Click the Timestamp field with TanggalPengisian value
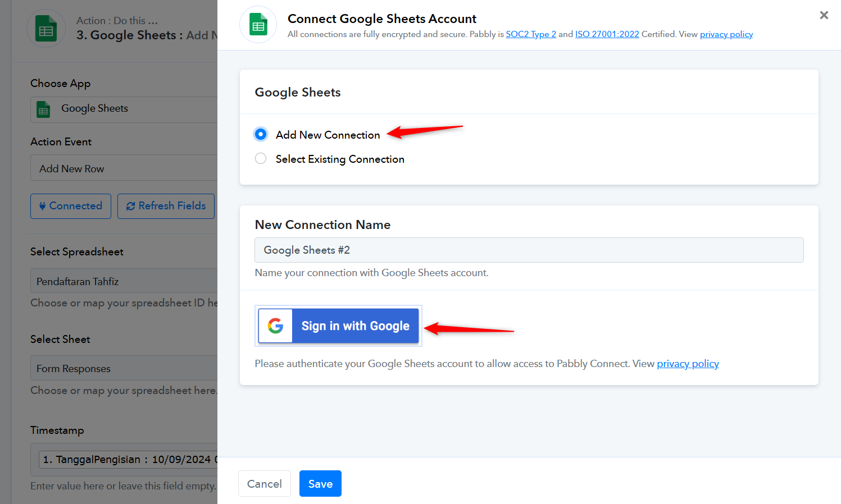The width and height of the screenshot is (841, 504). click(x=124, y=460)
